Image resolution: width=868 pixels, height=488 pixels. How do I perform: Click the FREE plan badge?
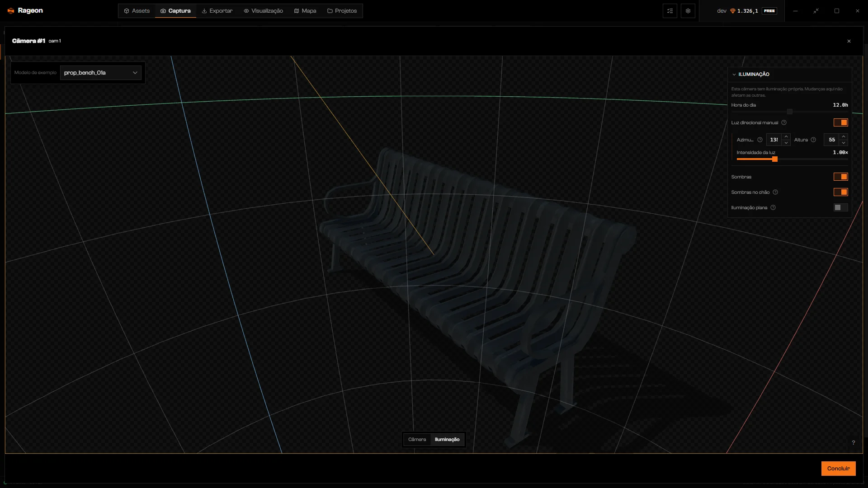769,11
